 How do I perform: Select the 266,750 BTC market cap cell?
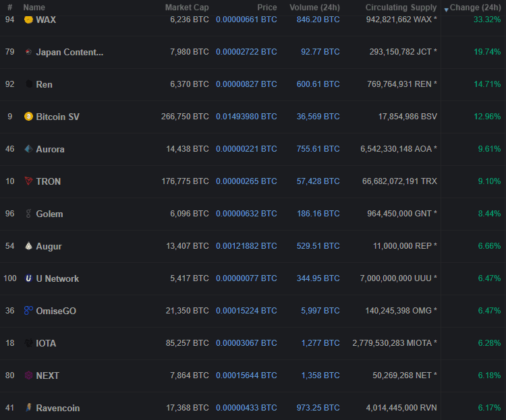pyautogui.click(x=185, y=116)
